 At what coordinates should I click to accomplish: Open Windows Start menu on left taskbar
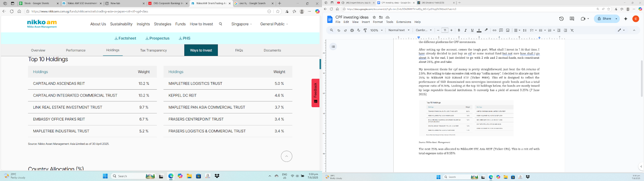[105, 176]
